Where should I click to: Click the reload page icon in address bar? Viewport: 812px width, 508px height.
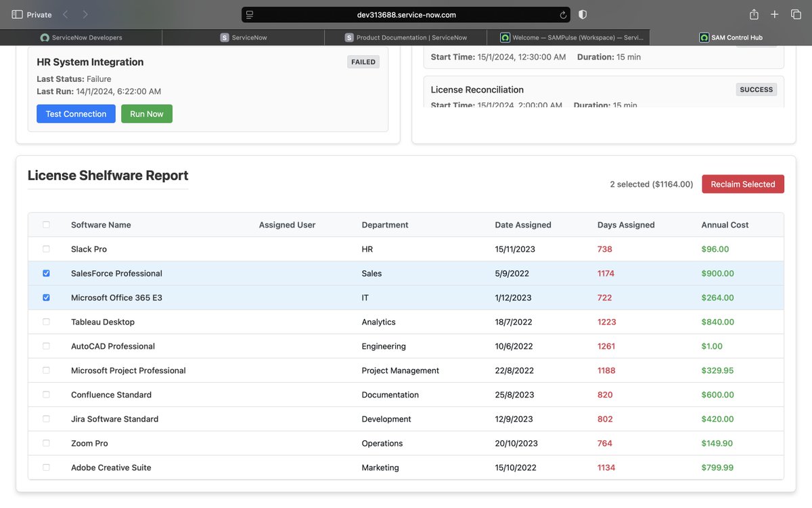563,15
